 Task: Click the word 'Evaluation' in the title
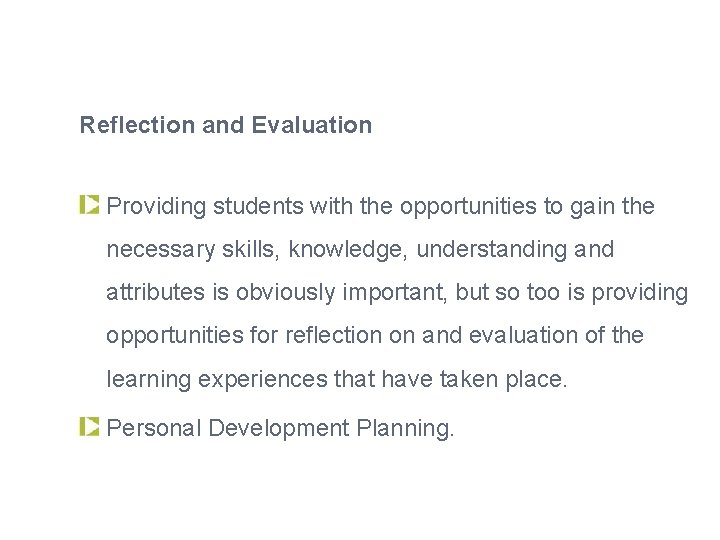pos(312,126)
